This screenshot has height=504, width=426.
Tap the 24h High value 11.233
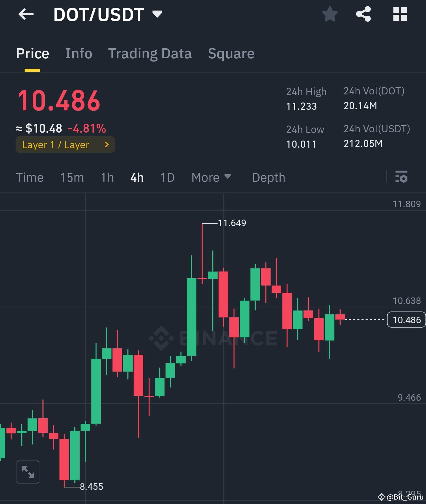301,106
